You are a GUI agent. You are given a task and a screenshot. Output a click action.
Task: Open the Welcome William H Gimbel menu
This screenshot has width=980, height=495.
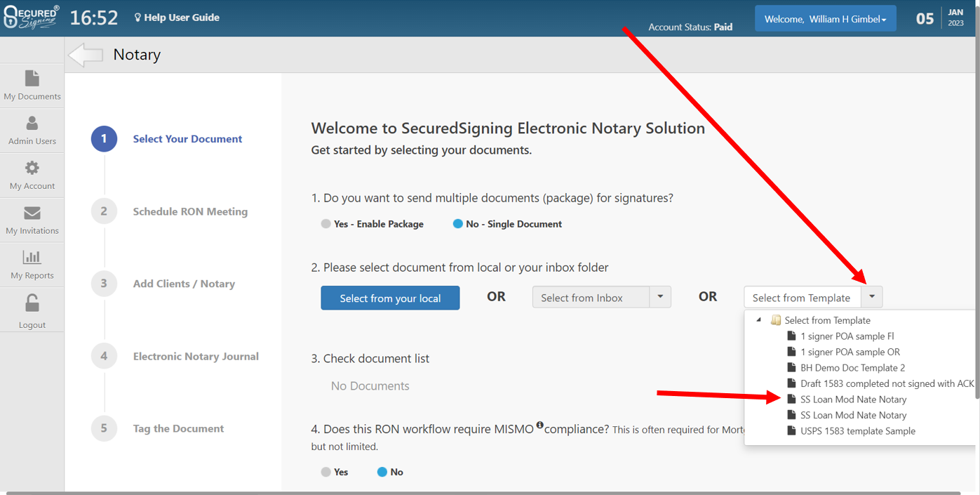pyautogui.click(x=825, y=19)
